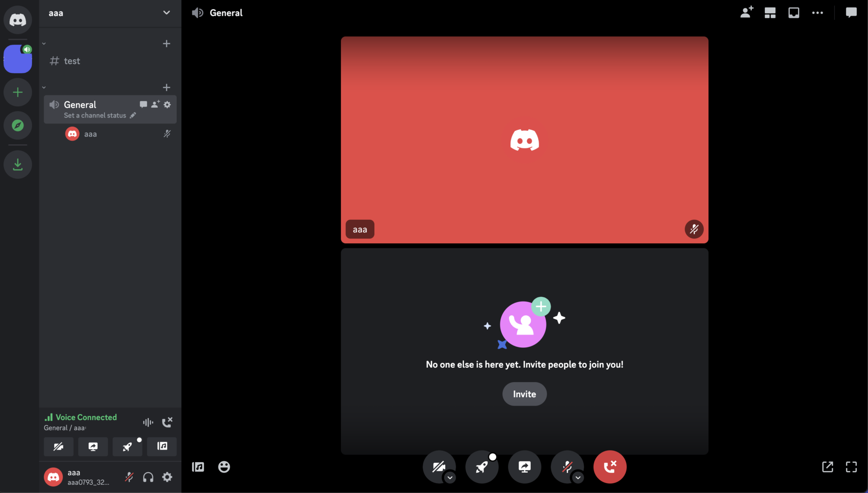Click the Invite button in the empty tile
This screenshot has width=868, height=493.
524,394
